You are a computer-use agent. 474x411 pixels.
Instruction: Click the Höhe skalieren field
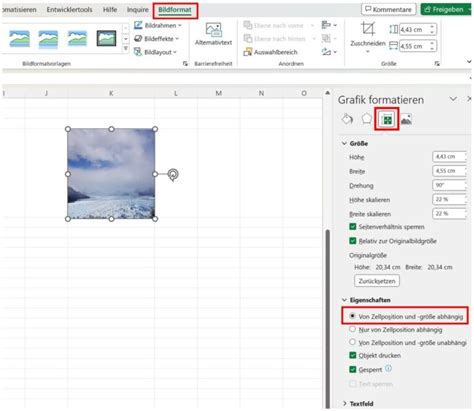coord(449,199)
